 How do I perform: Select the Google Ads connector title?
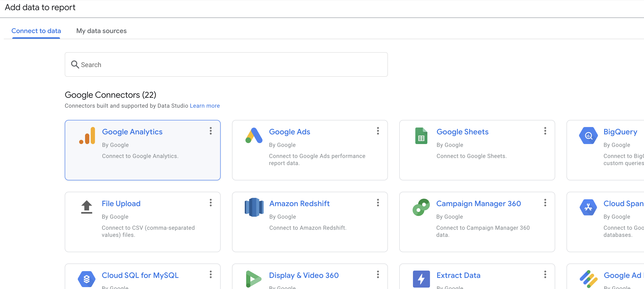289,132
